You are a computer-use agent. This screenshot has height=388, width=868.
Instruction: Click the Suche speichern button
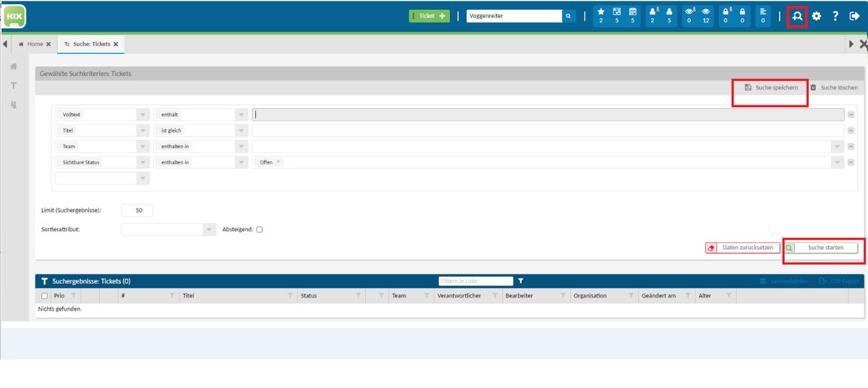(771, 87)
